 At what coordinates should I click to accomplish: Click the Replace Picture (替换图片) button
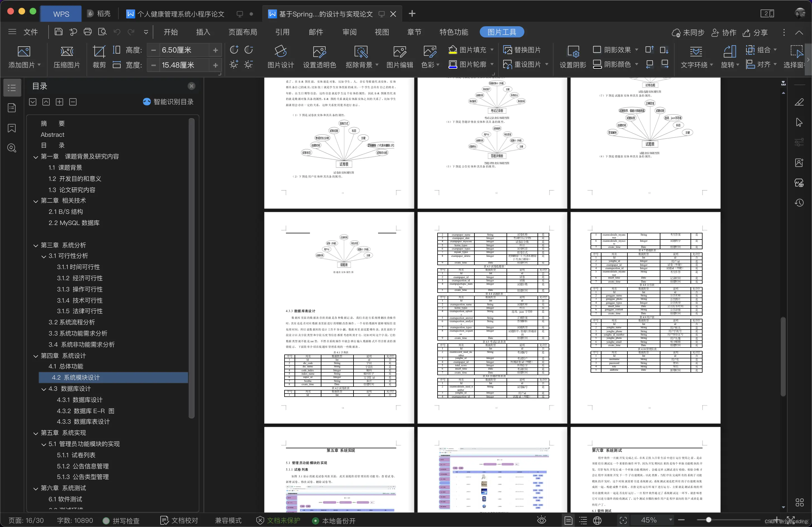[522, 50]
